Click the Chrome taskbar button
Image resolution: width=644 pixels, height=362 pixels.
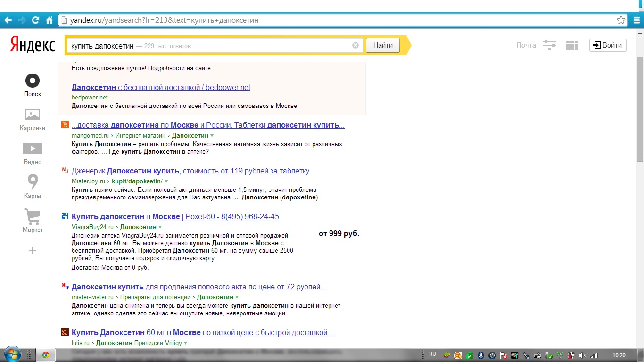[x=46, y=355]
